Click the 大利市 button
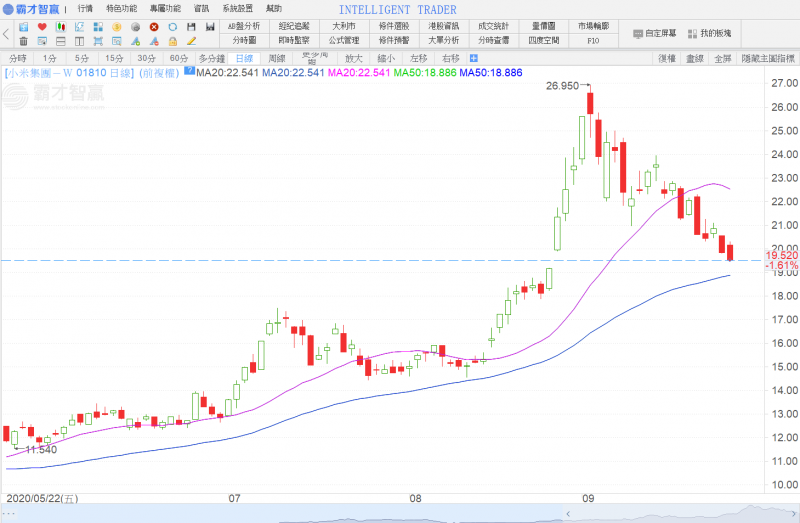The height and width of the screenshot is (523, 800). coord(344,26)
